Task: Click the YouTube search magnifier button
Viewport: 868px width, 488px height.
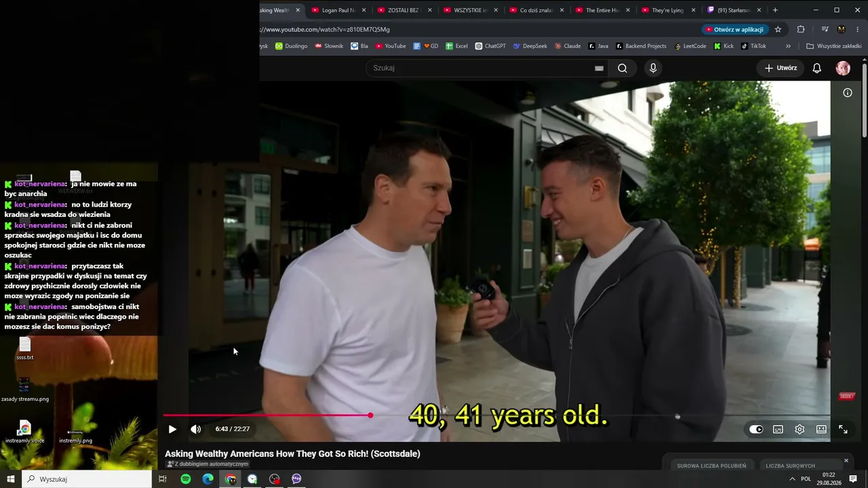Action: click(623, 68)
